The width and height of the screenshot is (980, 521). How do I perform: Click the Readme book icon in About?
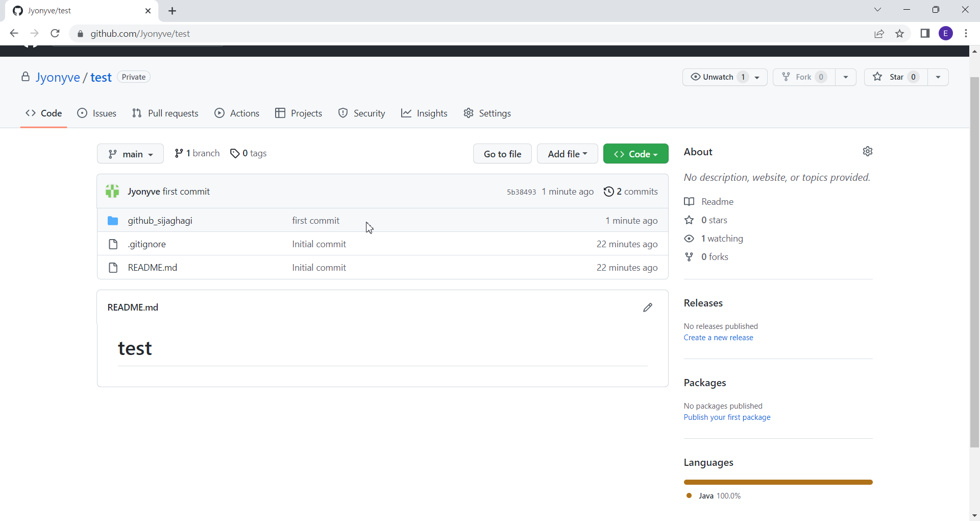pos(689,202)
